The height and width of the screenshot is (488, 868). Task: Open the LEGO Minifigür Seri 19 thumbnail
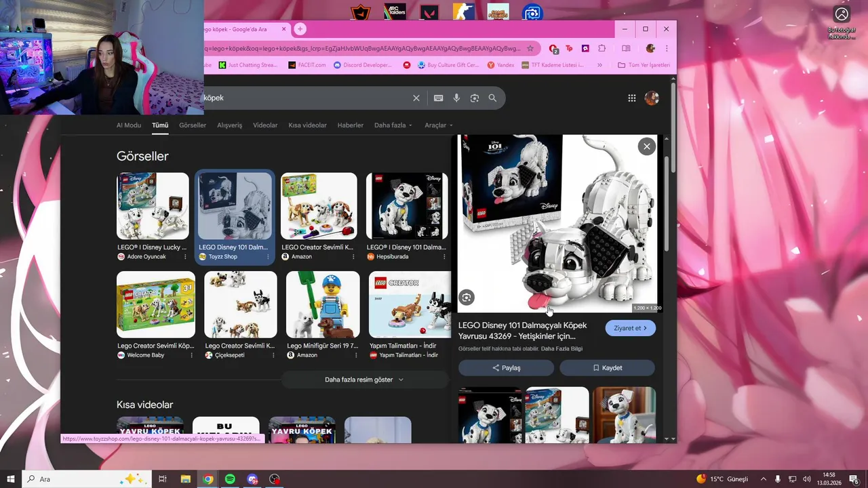coord(323,304)
